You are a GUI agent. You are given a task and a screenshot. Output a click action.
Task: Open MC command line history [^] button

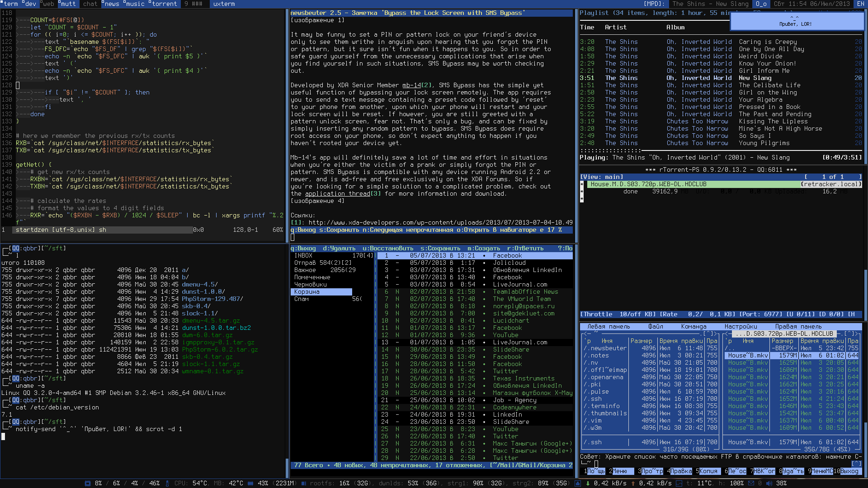pyautogui.click(x=856, y=464)
